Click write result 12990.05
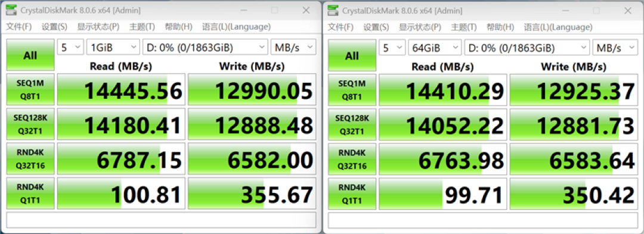 [x=252, y=90]
